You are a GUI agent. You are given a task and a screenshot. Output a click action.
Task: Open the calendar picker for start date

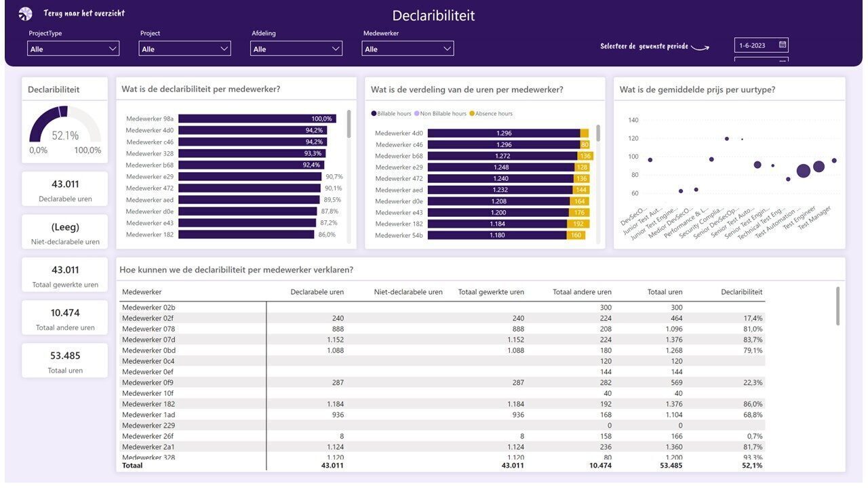[782, 45]
